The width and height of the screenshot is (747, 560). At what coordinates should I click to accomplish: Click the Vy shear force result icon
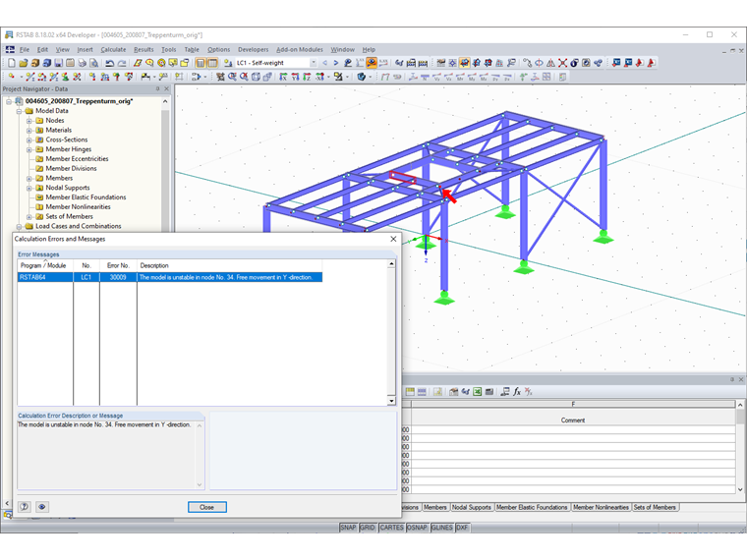click(x=436, y=77)
